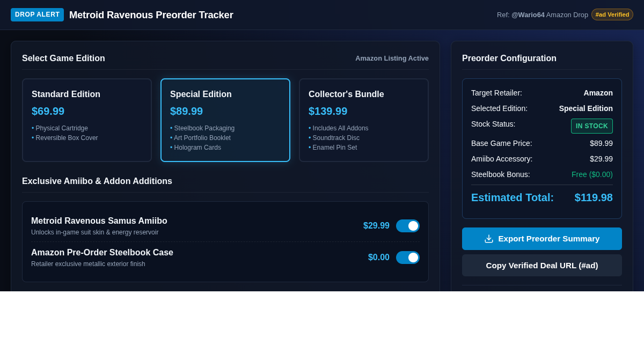This screenshot has height=338, width=644.
Task: Copy the verified deal URL (#ad)
Action: [x=542, y=265]
